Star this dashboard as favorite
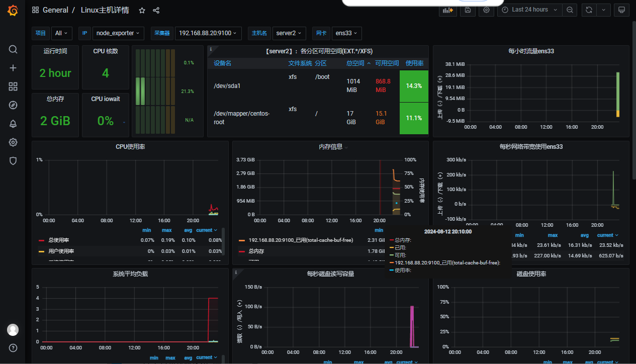The width and height of the screenshot is (636, 364). point(142,10)
